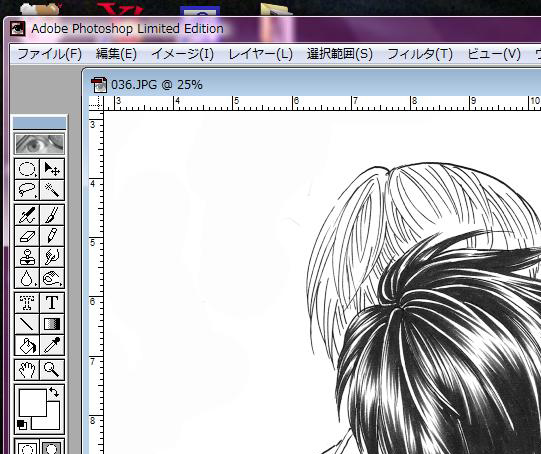This screenshot has width=541, height=454.
Task: Select the Line tool
Action: coord(27,324)
